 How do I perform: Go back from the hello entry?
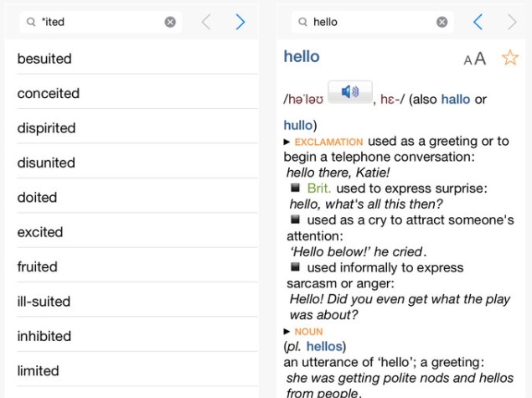(478, 22)
